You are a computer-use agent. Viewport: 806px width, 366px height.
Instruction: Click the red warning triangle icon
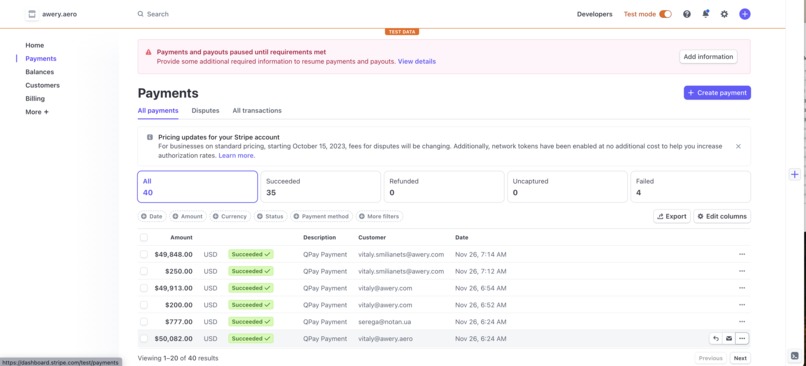pos(149,52)
